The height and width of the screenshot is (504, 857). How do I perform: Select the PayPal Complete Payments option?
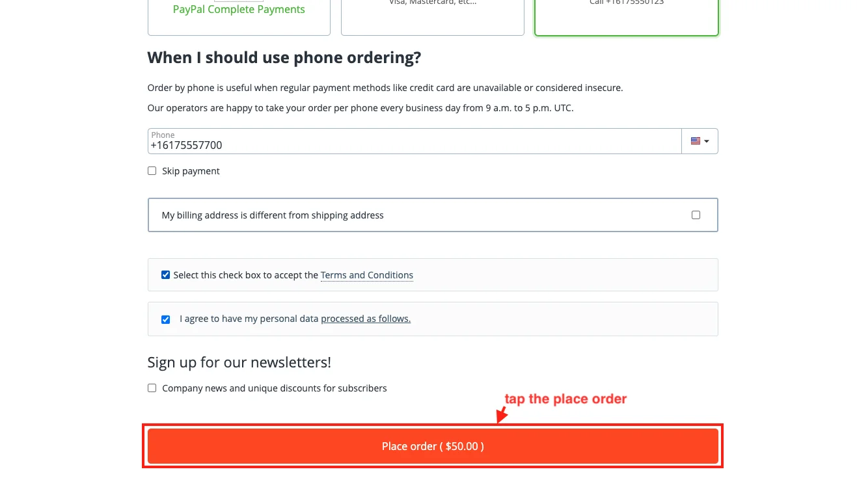pos(239,13)
